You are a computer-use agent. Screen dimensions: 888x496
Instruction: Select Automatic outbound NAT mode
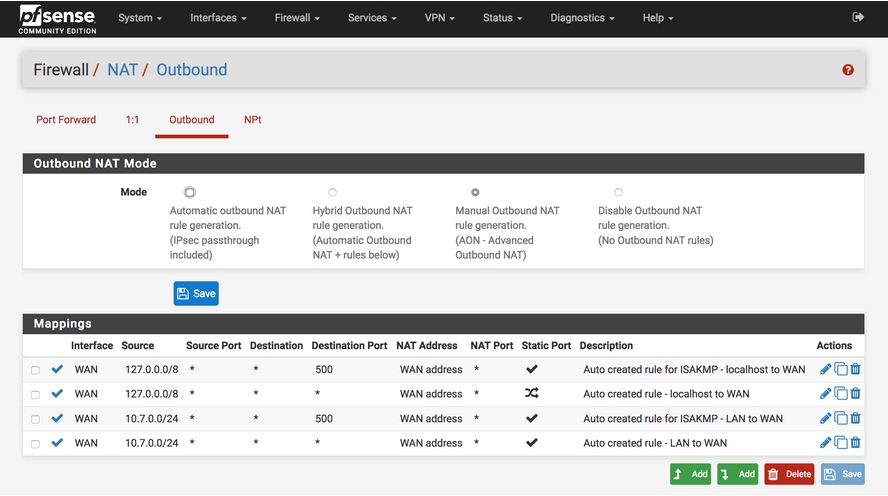pos(189,192)
